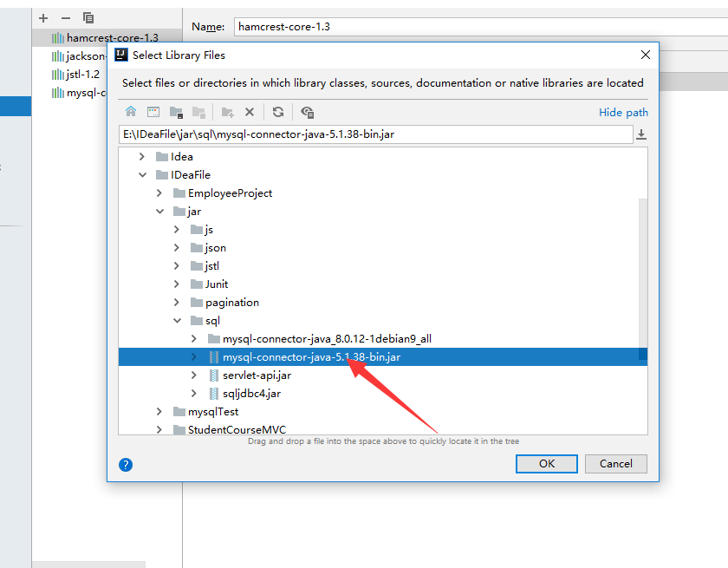Viewport: 728px width, 568px height.
Task: Select hamcrest-core-1.3 in library list
Action: pos(107,38)
